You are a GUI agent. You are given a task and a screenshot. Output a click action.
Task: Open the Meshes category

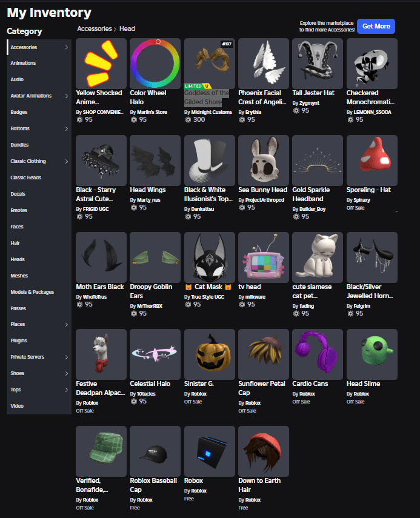tap(39, 276)
